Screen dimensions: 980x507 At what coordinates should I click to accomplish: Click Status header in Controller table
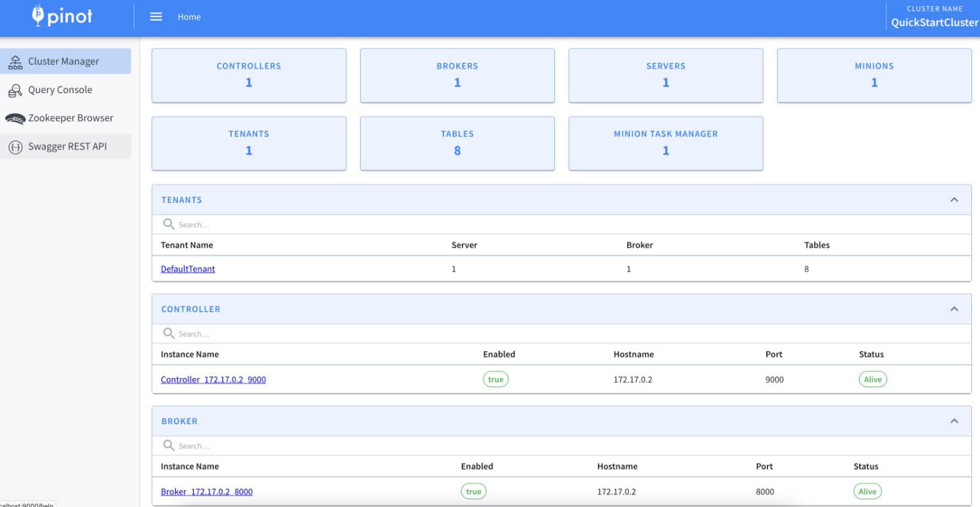pyautogui.click(x=871, y=354)
